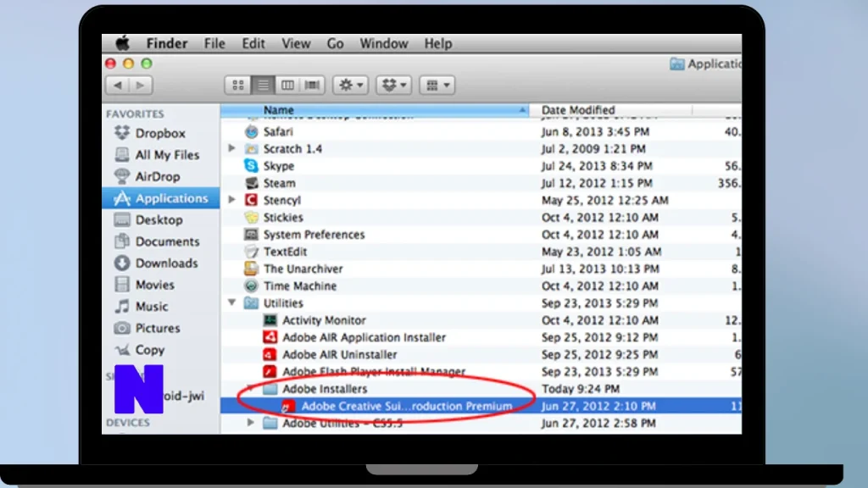This screenshot has width=868, height=488.
Task: Open the Dropbox toolbar dropdown
Action: tap(393, 86)
